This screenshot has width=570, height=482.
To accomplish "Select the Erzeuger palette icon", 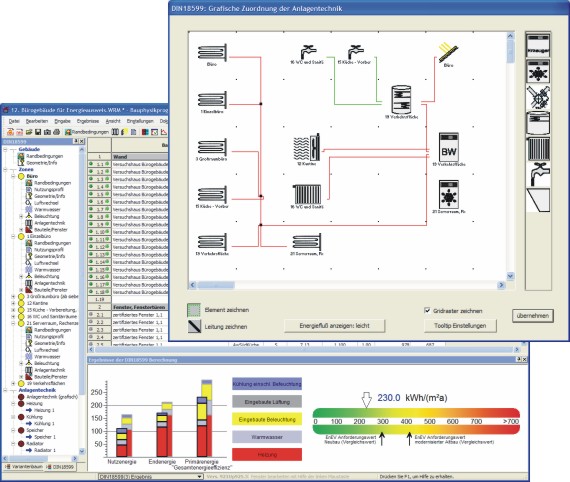I will tap(538, 45).
